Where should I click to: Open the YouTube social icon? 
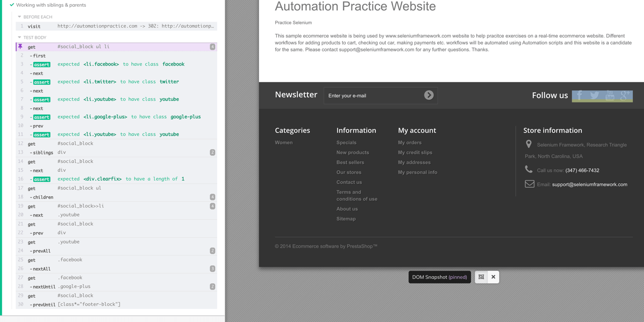point(610,95)
